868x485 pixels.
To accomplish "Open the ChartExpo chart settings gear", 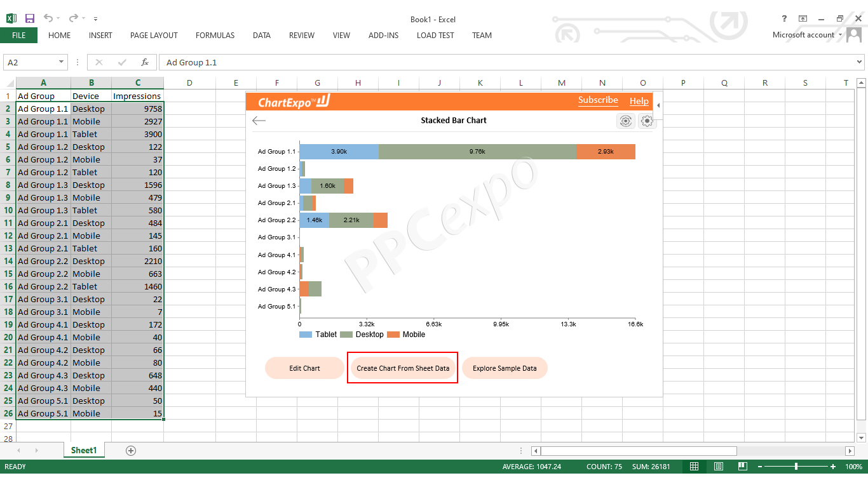I will [x=647, y=121].
